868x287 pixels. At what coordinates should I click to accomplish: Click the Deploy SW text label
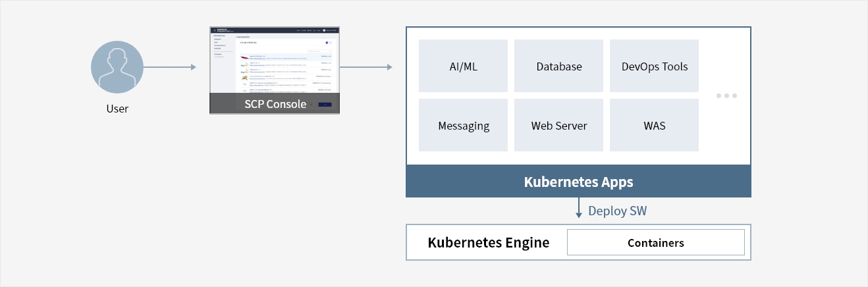point(618,211)
